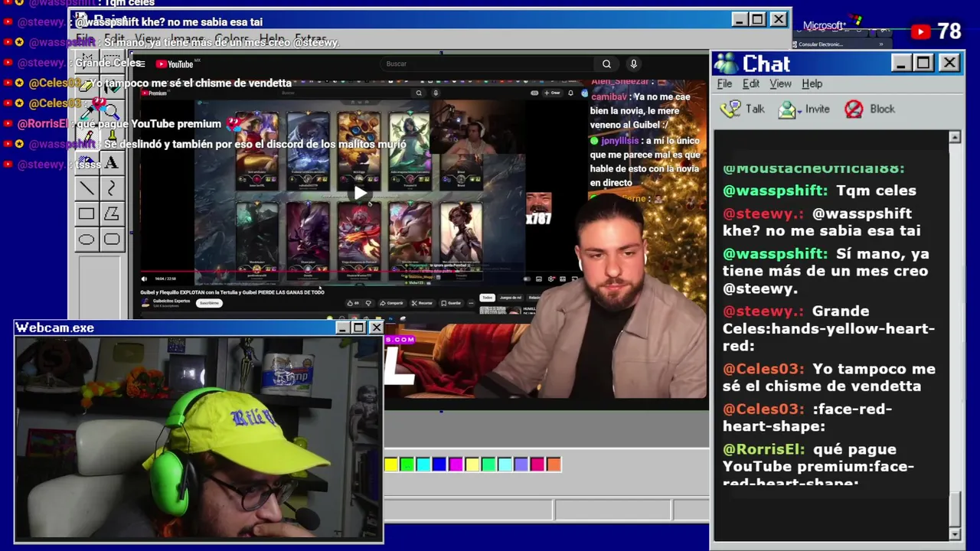Click the Buscar search field
The width and height of the screenshot is (980, 551).
(487, 64)
